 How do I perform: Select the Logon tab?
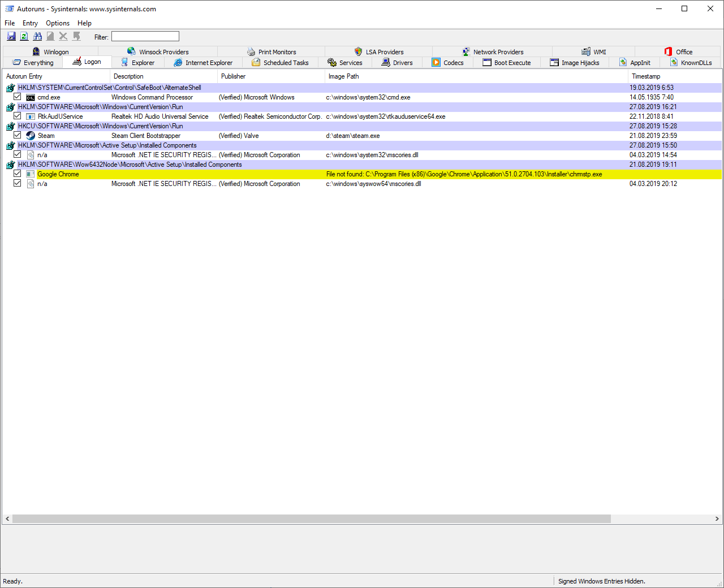tap(87, 62)
